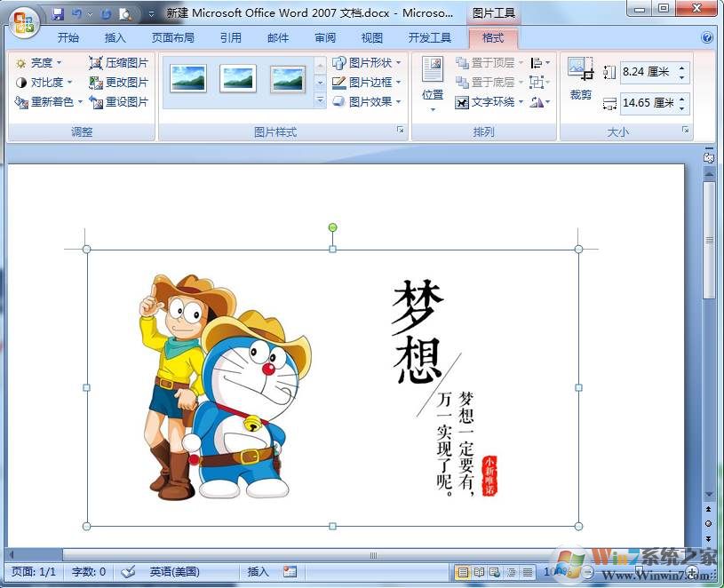Open the Customize Quick Access Toolbar arrow
This screenshot has height=588, width=724.
(x=151, y=15)
